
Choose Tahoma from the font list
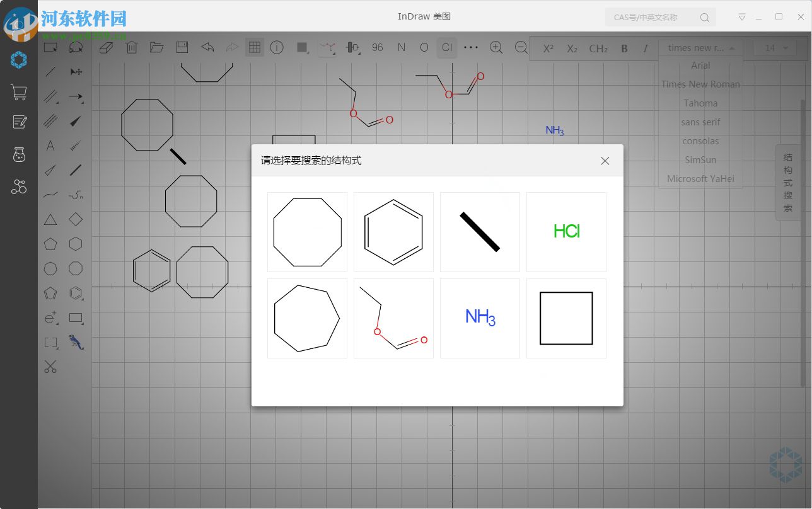(700, 103)
